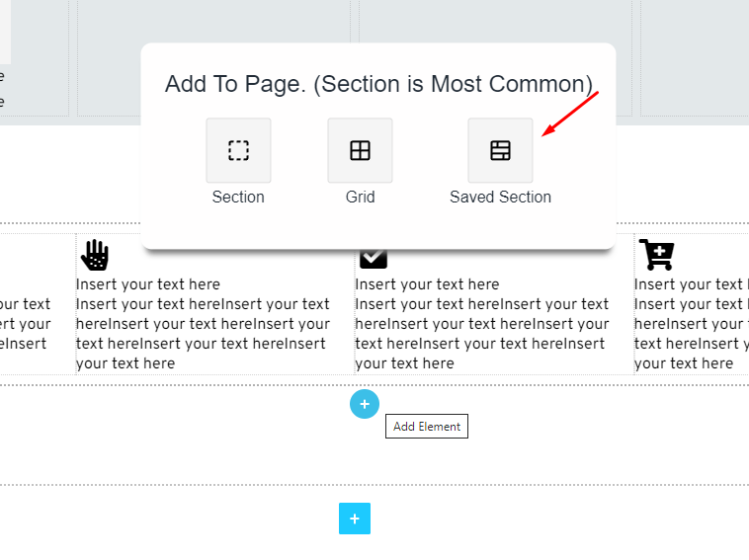Choose the "Grid" text label

click(x=360, y=197)
